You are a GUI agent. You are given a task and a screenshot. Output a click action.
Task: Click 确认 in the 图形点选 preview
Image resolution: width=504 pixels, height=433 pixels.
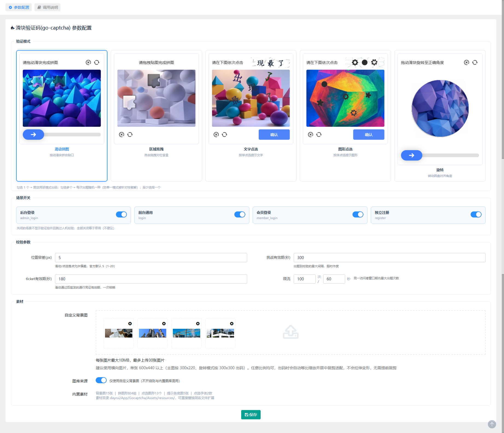point(369,135)
